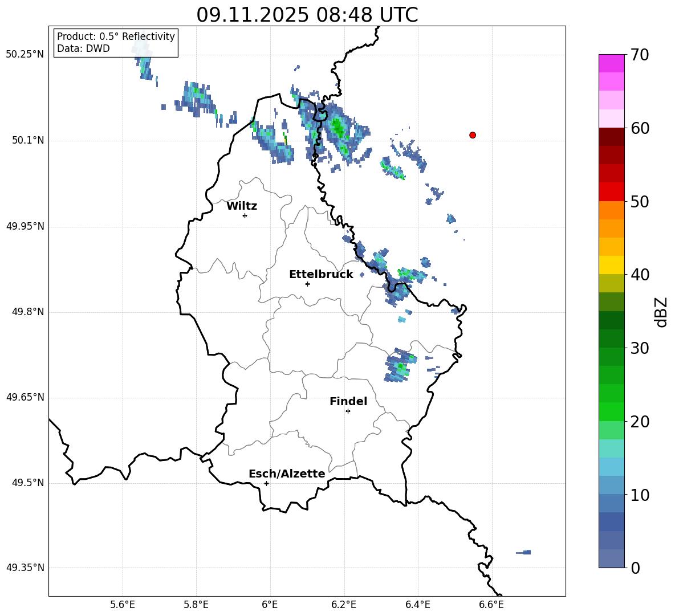This screenshot has width=675, height=616.
Task: Click the Findel city label
Action: pyautogui.click(x=348, y=401)
